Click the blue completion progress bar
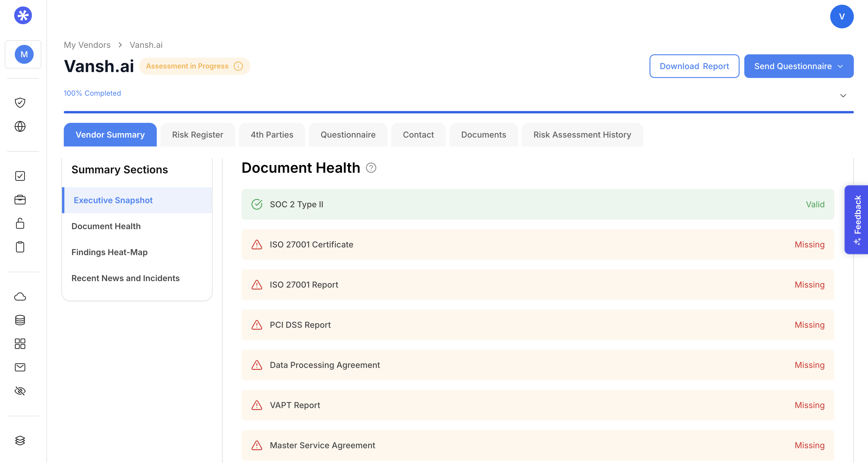Screen dimensions: 868x463 [458, 112]
